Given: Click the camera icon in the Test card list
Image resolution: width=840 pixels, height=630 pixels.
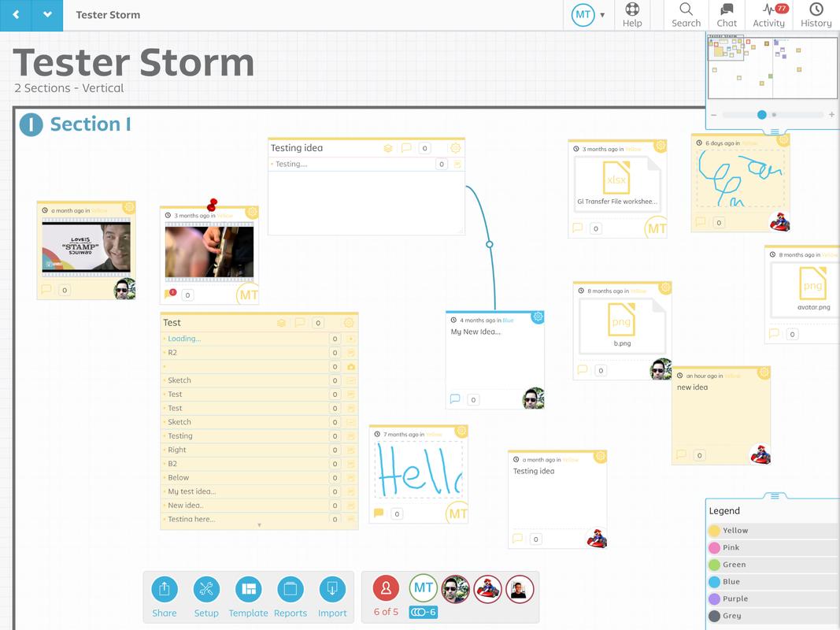Looking at the screenshot, I should tap(350, 367).
